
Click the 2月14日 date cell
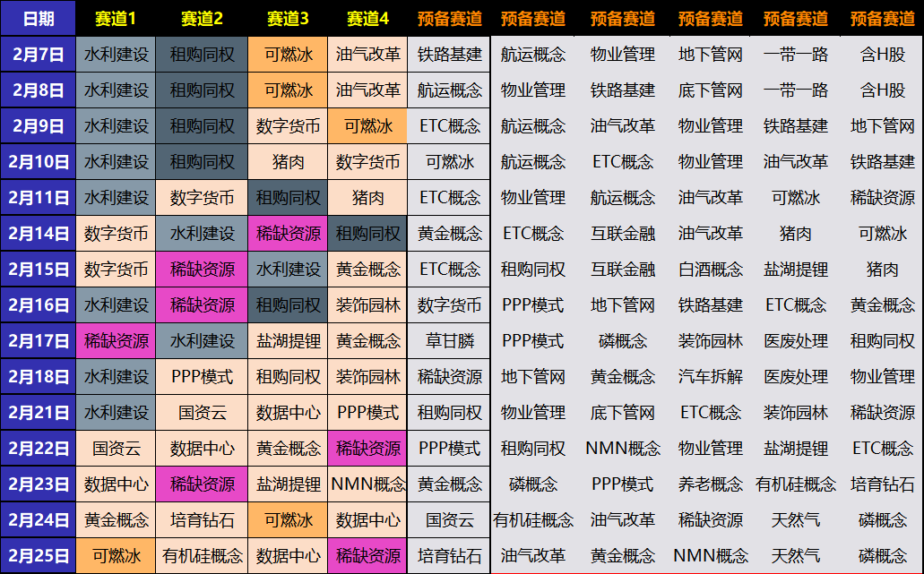tap(39, 234)
